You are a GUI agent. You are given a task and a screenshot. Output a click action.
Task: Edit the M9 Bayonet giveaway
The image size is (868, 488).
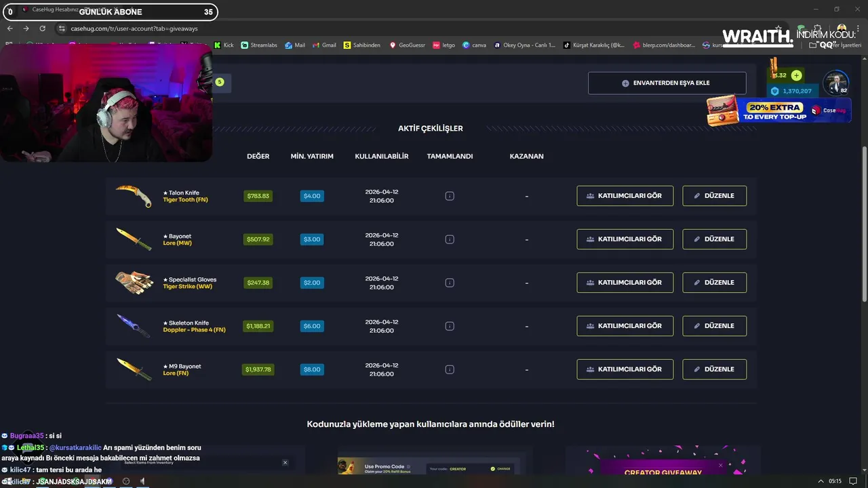click(x=715, y=369)
